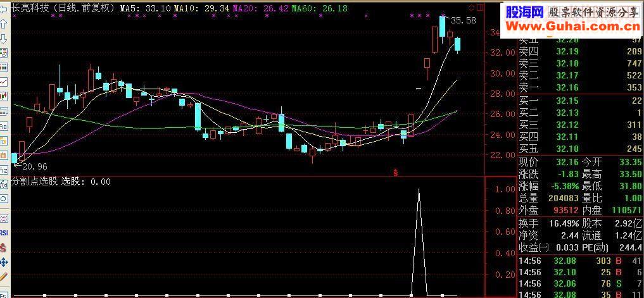Open the F10 company info icon
This screenshot has height=298, width=644.
point(3,126)
